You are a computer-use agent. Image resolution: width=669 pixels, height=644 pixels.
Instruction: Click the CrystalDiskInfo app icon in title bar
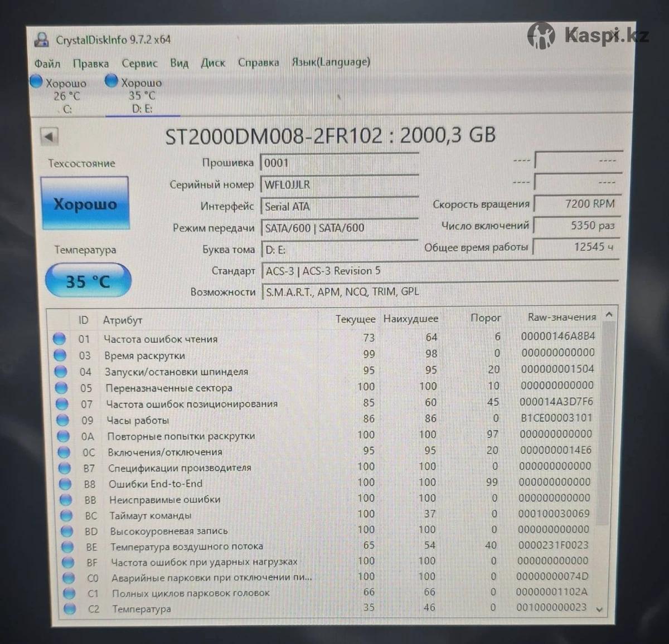41,40
